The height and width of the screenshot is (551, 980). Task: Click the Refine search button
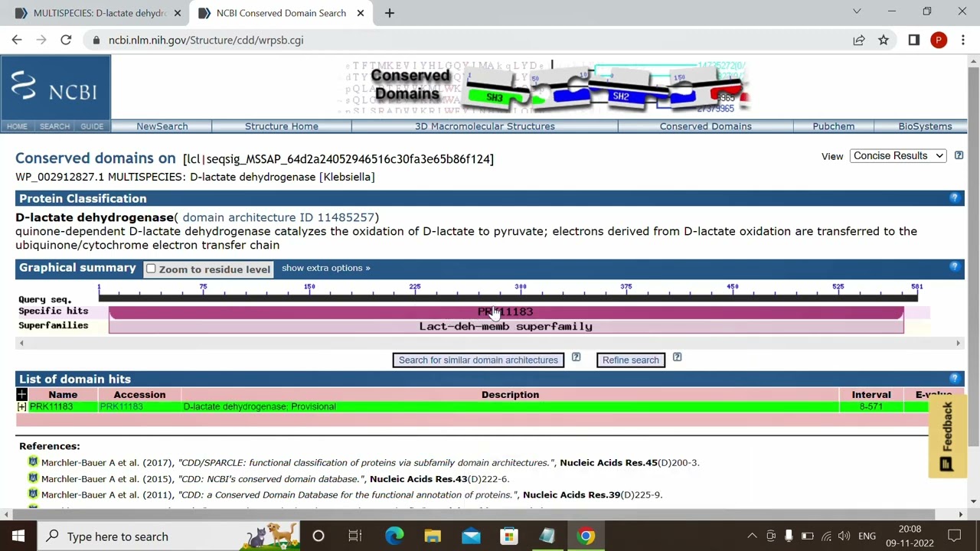click(x=630, y=360)
